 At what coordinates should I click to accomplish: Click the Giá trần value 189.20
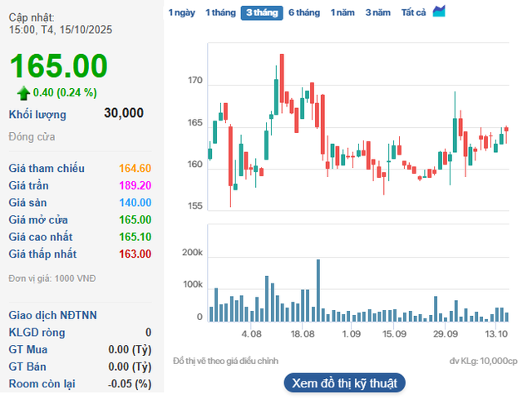click(135, 185)
